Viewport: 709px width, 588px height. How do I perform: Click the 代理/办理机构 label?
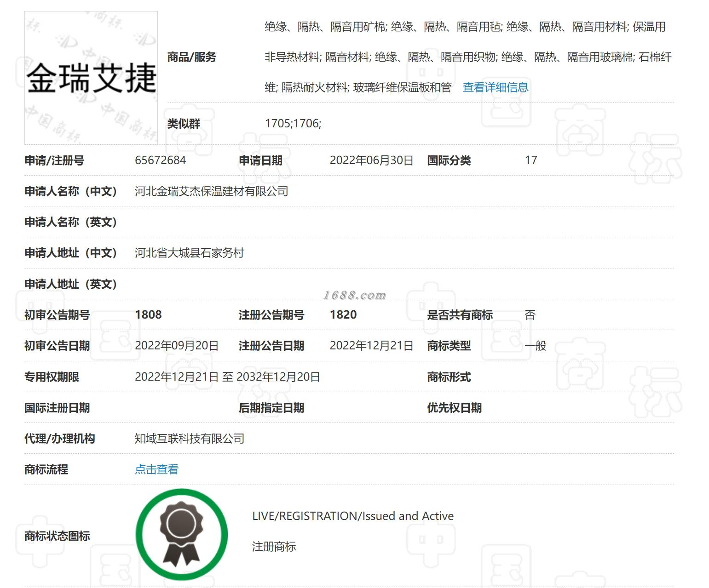[x=60, y=439]
